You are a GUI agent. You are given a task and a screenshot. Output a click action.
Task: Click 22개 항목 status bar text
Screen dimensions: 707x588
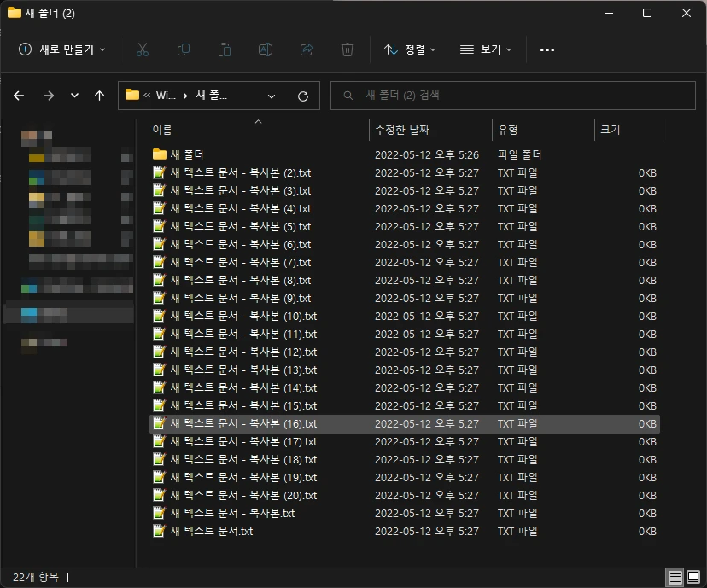pyautogui.click(x=36, y=577)
